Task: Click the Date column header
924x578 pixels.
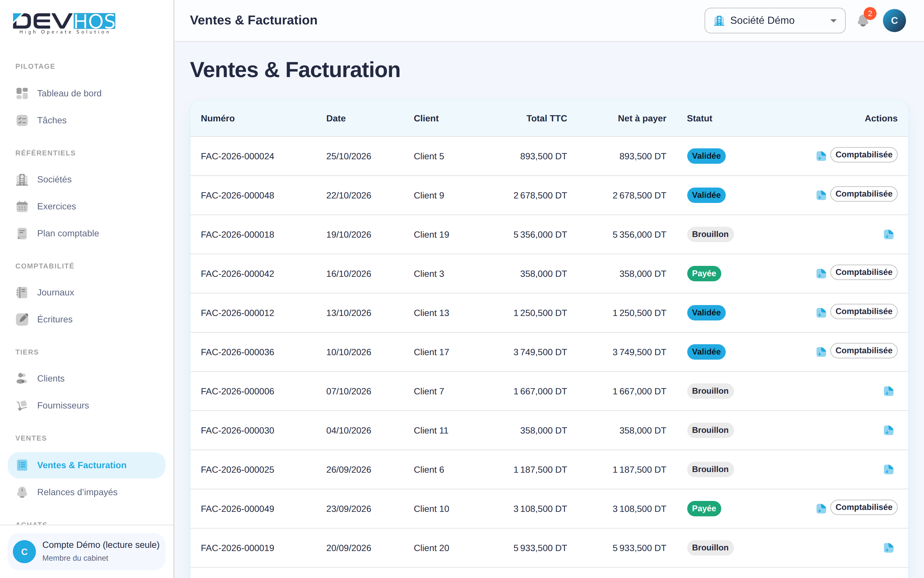Action: pos(336,118)
